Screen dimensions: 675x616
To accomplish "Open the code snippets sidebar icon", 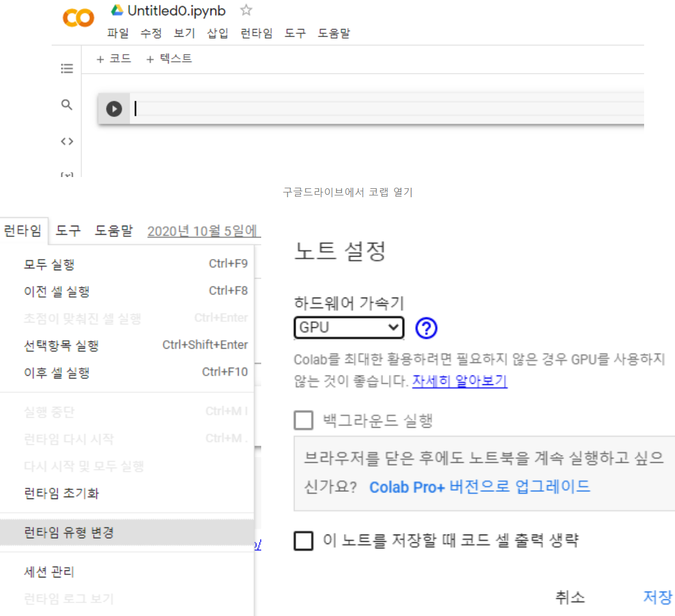I will [x=66, y=141].
